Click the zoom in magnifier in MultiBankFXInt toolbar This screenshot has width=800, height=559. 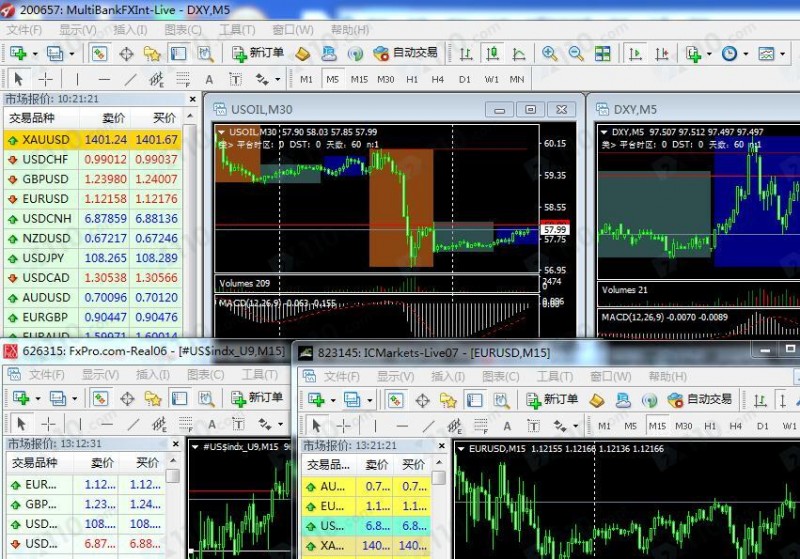tap(550, 53)
